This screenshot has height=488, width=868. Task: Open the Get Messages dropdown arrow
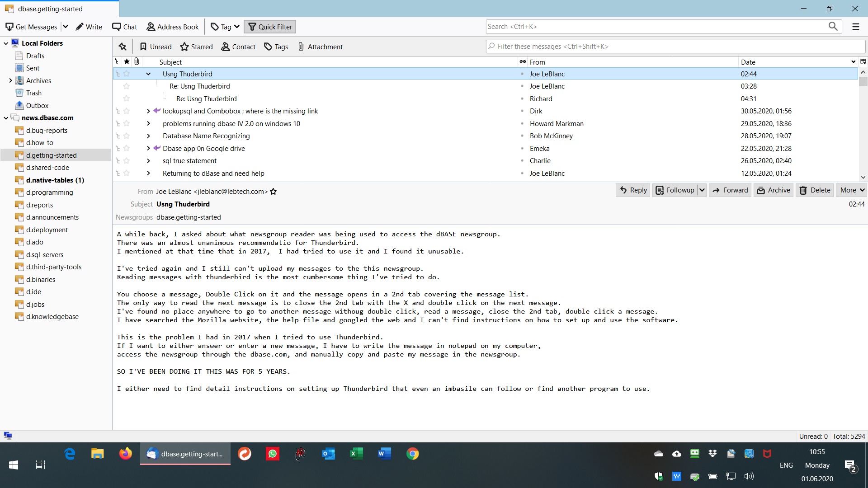click(x=66, y=27)
